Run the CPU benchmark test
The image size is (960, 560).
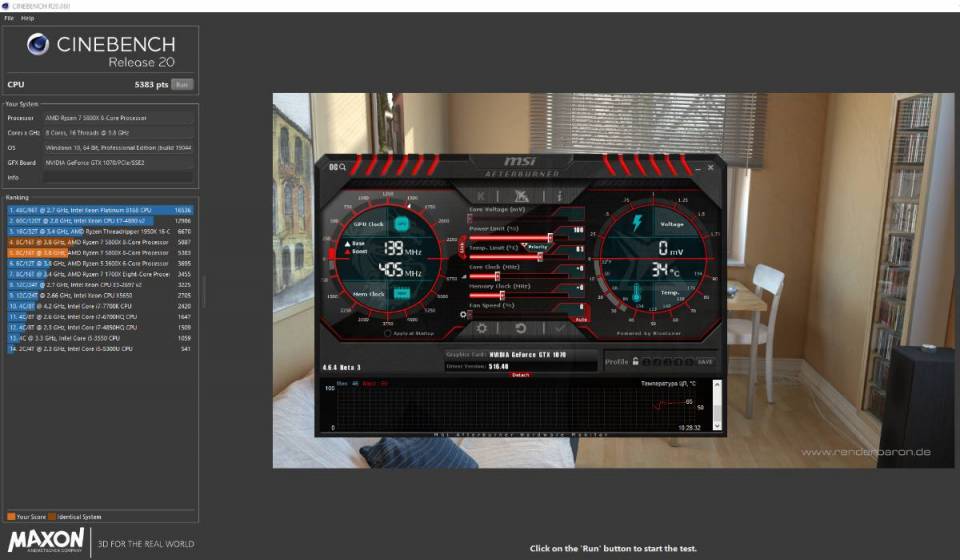click(182, 85)
